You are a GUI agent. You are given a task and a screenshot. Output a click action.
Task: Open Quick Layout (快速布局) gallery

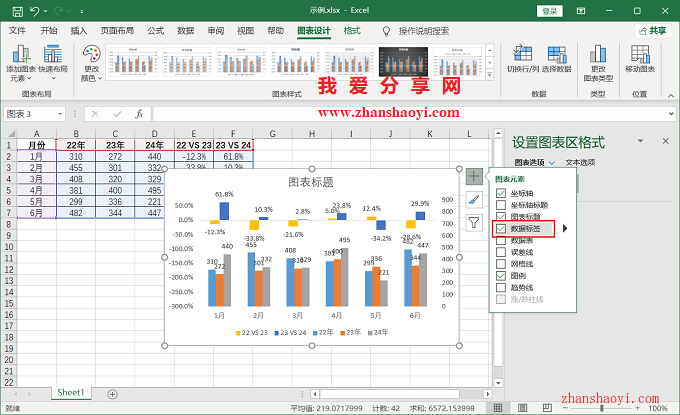[53, 64]
